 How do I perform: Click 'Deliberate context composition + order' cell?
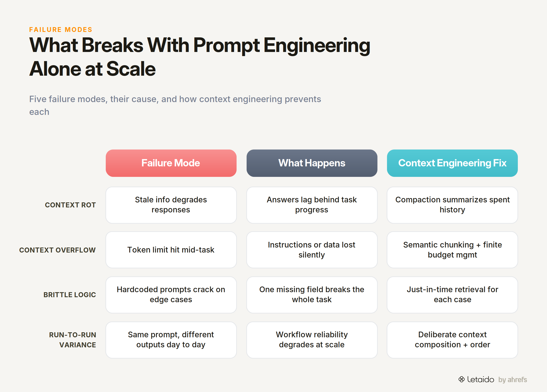point(452,340)
